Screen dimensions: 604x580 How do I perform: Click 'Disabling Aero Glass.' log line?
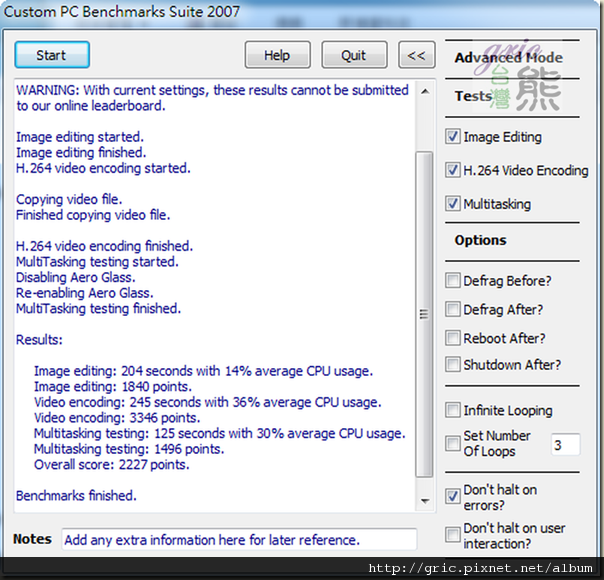point(76,278)
